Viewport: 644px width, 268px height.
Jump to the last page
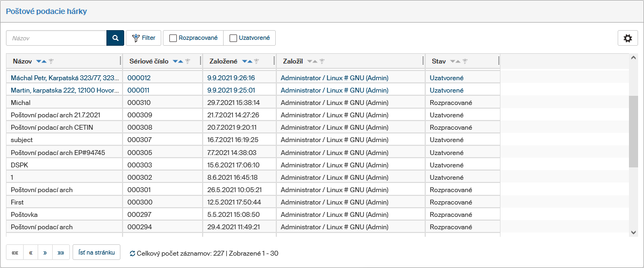pos(61,252)
